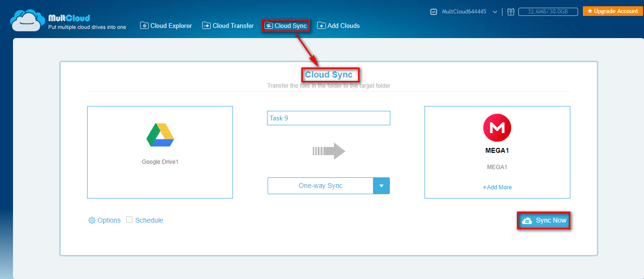Viewport: 644px width, 279px height.
Task: Click the MEGA logo icon
Action: pyautogui.click(x=497, y=128)
